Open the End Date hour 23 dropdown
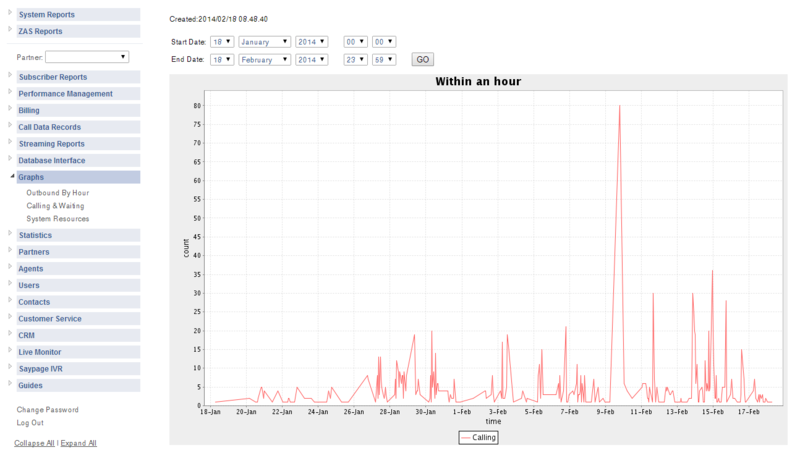 click(x=355, y=60)
